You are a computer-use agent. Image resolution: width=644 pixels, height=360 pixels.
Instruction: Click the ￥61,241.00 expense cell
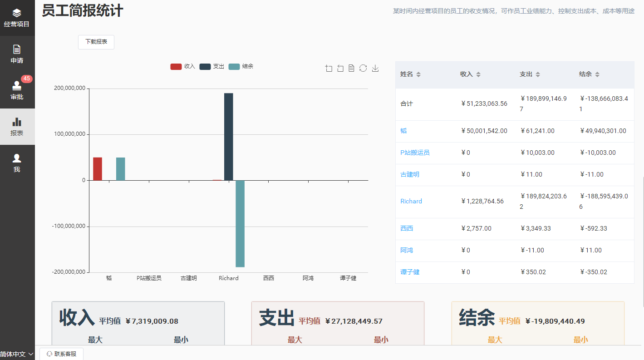[x=537, y=131]
